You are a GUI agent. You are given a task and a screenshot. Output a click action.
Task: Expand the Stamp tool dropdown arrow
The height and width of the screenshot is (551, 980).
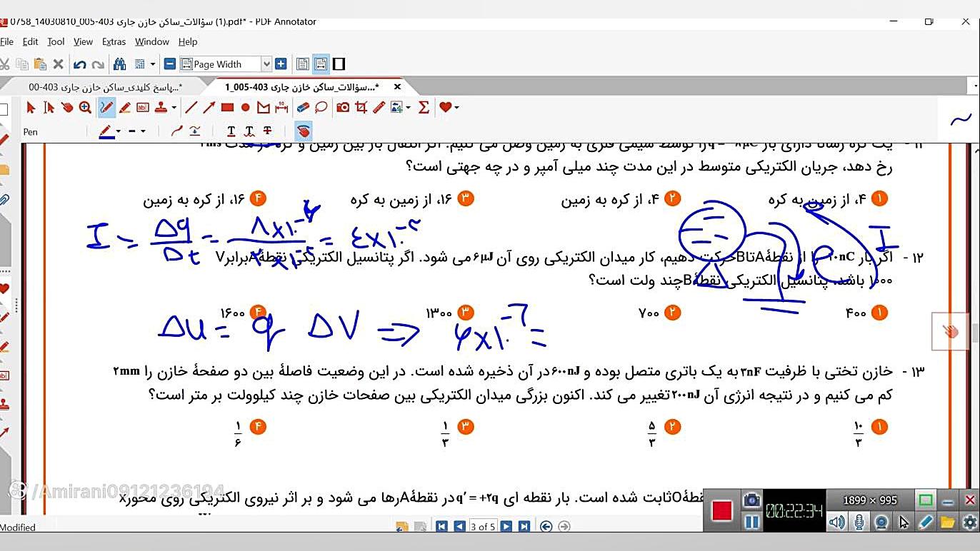point(174,108)
